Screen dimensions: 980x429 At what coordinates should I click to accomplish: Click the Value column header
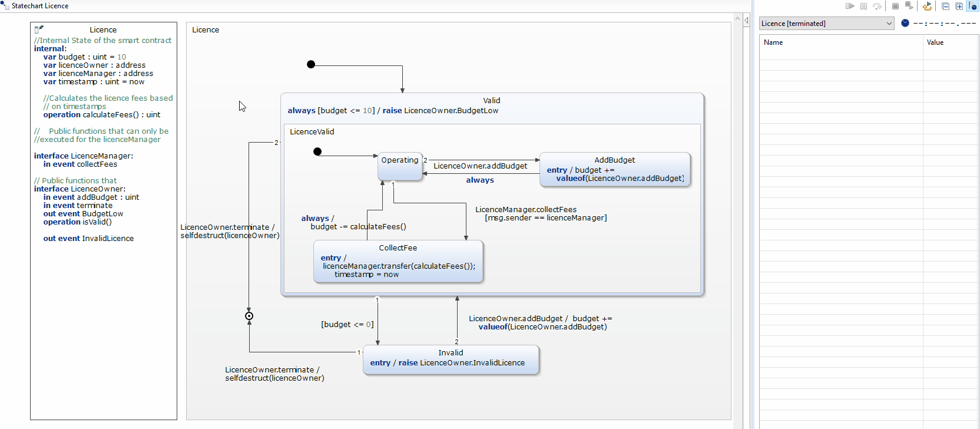click(935, 42)
